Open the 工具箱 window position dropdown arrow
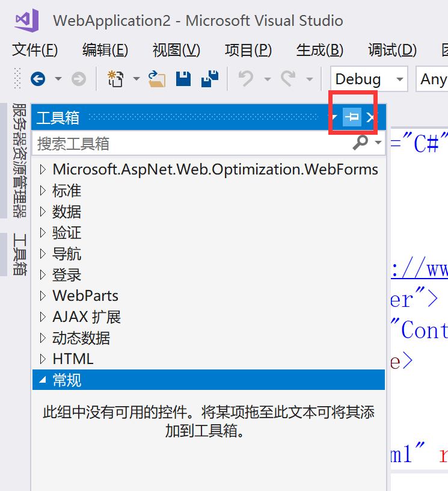Viewport: 448px width, 491px height. (334, 117)
